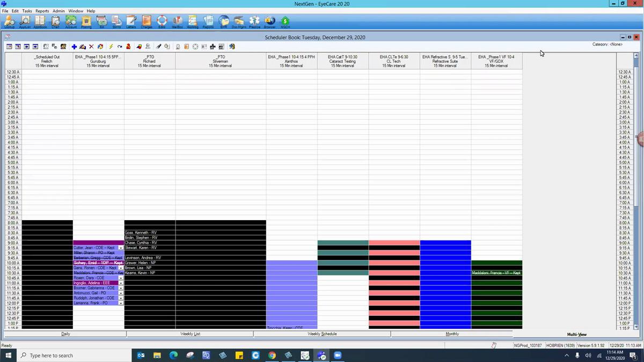Image resolution: width=644 pixels, height=362 pixels.
Task: Click the red X delete icon
Action: [x=91, y=47]
